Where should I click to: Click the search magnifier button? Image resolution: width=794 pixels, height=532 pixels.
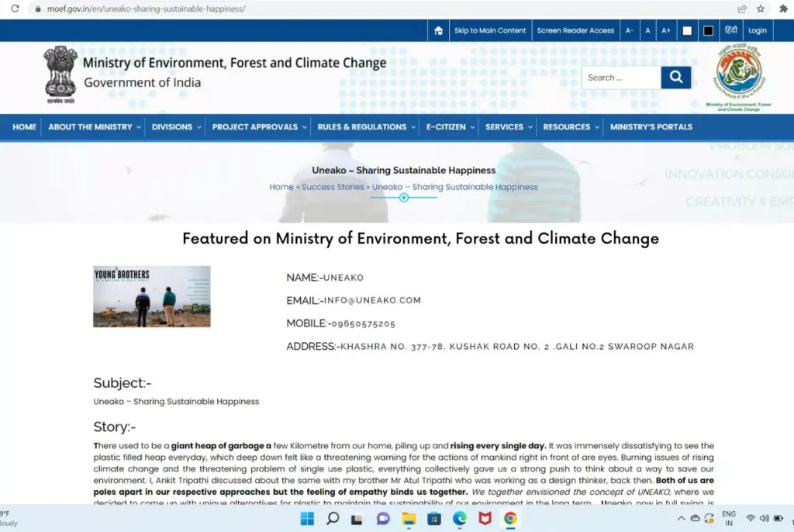[676, 78]
